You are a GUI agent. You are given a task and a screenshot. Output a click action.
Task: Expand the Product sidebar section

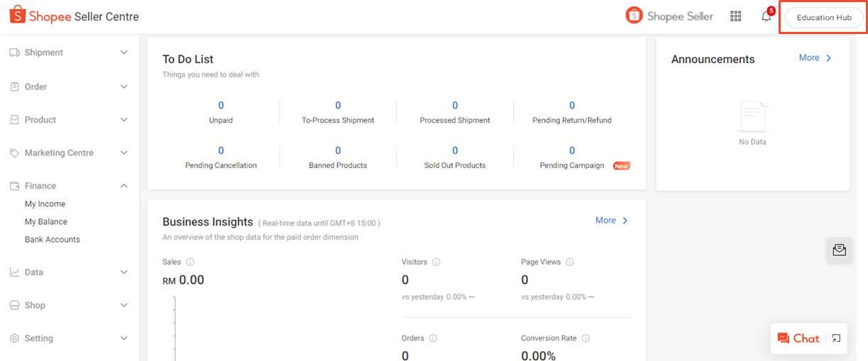pos(68,120)
